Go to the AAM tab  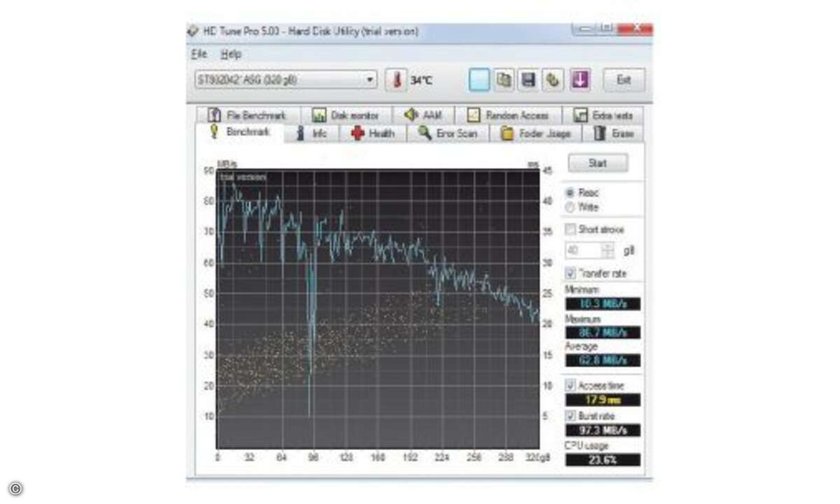[x=423, y=115]
